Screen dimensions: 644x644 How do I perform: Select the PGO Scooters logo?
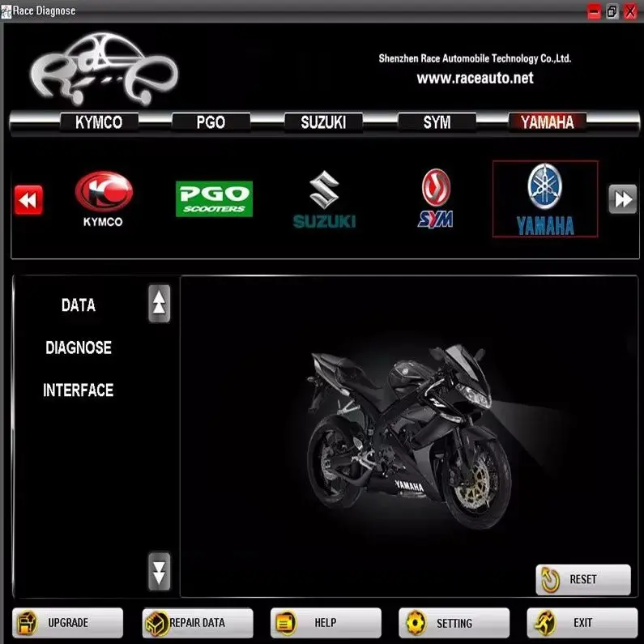[x=214, y=198]
